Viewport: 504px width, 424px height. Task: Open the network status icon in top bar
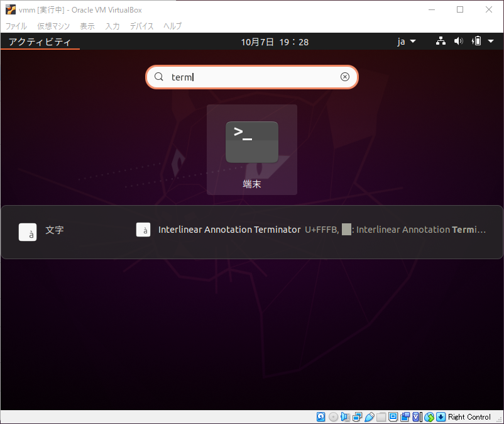(441, 41)
